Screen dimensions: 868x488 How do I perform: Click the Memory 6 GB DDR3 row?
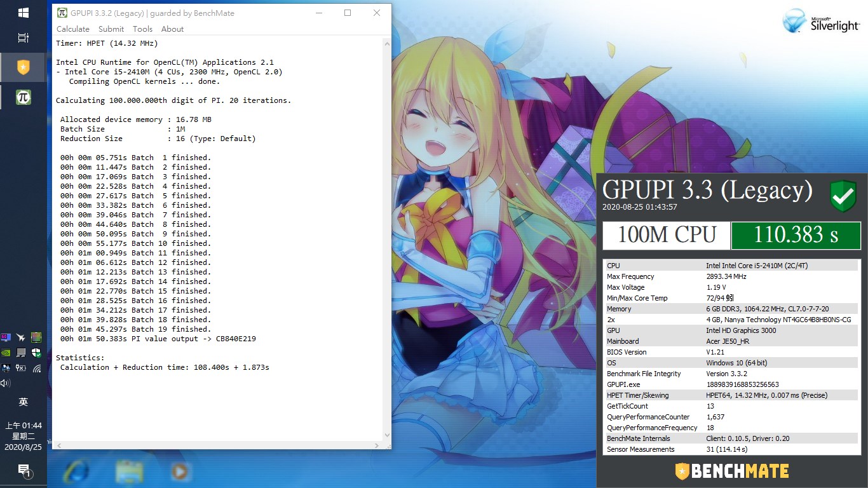click(731, 309)
